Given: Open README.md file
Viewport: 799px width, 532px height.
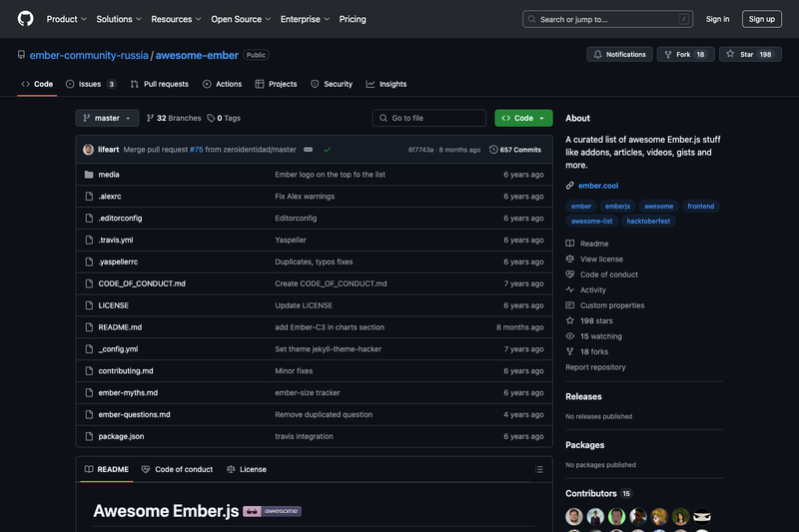Looking at the screenshot, I should click(120, 327).
